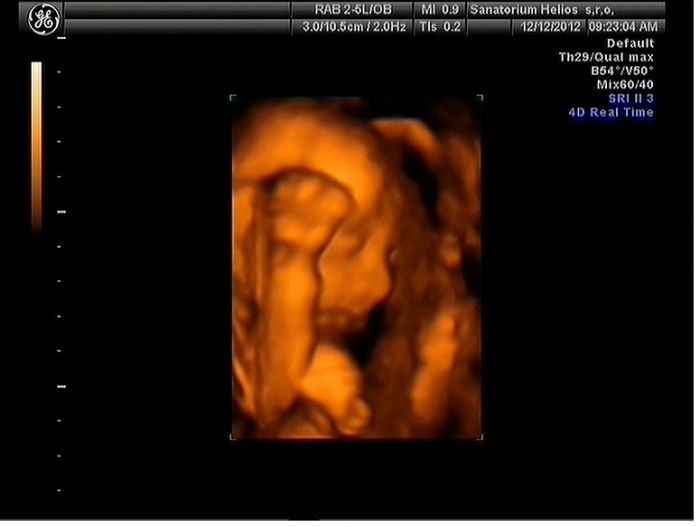This screenshot has height=527, width=700.
Task: Click the 12/12/2012 date field
Action: click(x=549, y=27)
